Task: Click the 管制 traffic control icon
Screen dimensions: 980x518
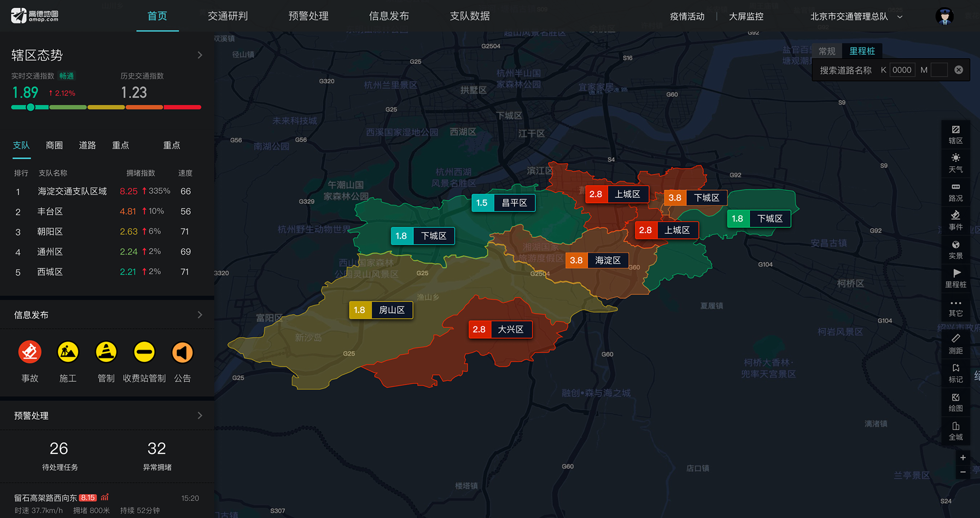Action: tap(106, 352)
